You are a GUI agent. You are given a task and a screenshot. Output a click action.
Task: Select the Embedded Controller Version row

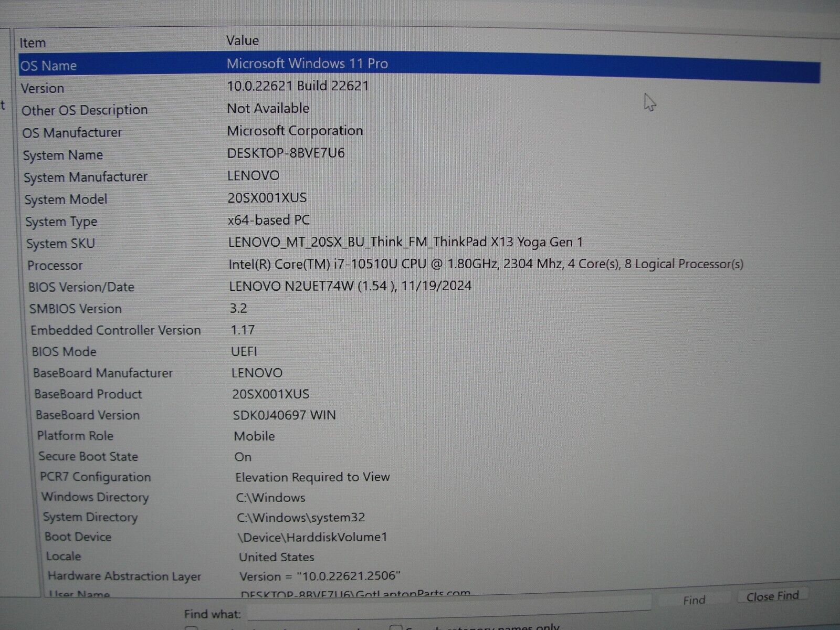(x=115, y=330)
